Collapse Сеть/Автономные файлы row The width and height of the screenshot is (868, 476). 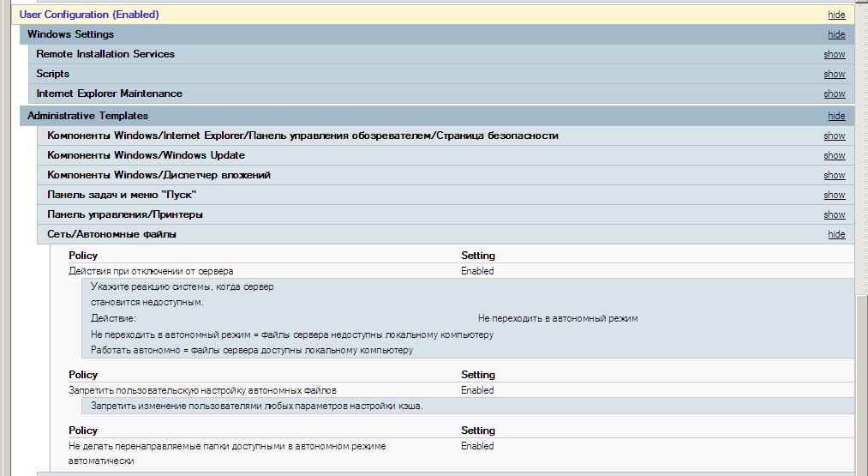tap(446, 234)
